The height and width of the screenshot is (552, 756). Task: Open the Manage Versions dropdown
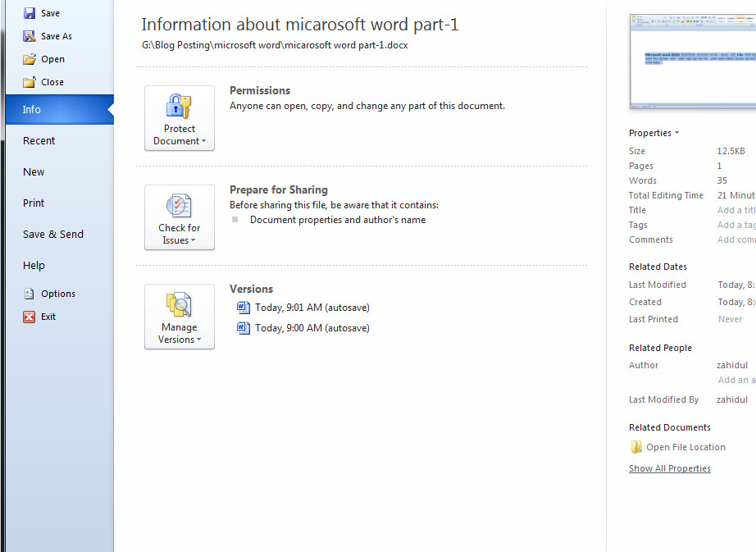[x=180, y=317]
